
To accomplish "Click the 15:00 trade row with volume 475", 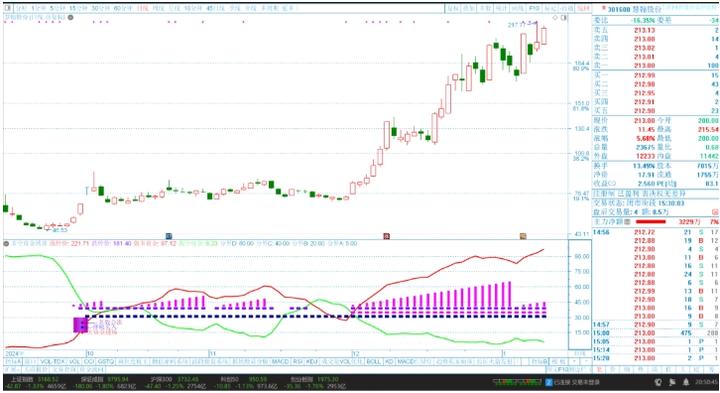I will (656, 333).
